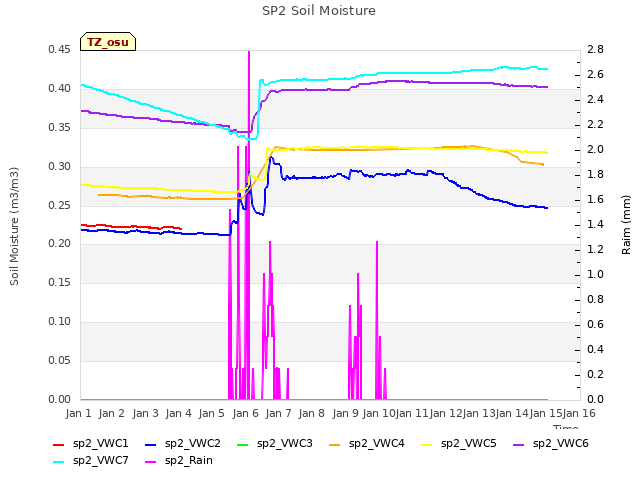This screenshot has width=640, height=480.
Task: Click the orange sp2_VWC4 legend swatch
Action: (x=335, y=444)
